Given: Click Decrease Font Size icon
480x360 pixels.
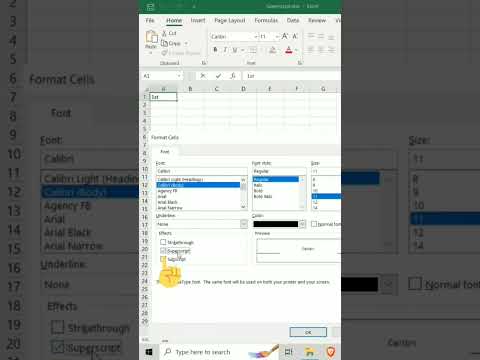Looking at the screenshot, I should tap(295, 36).
